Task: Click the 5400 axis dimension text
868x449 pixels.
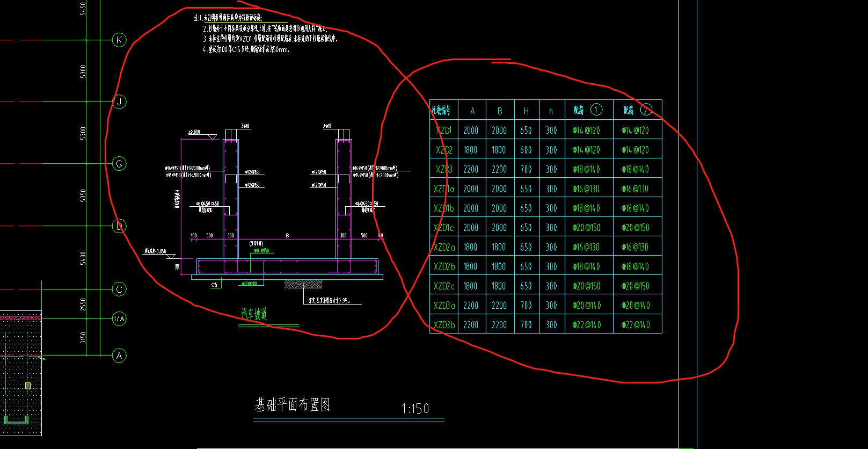Action: [x=83, y=258]
